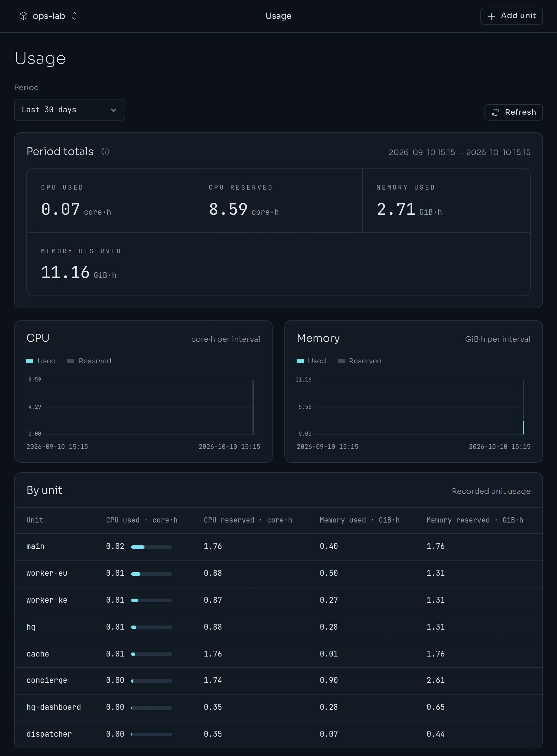This screenshot has width=557, height=756.
Task: Click the Add unit button
Action: [511, 16]
